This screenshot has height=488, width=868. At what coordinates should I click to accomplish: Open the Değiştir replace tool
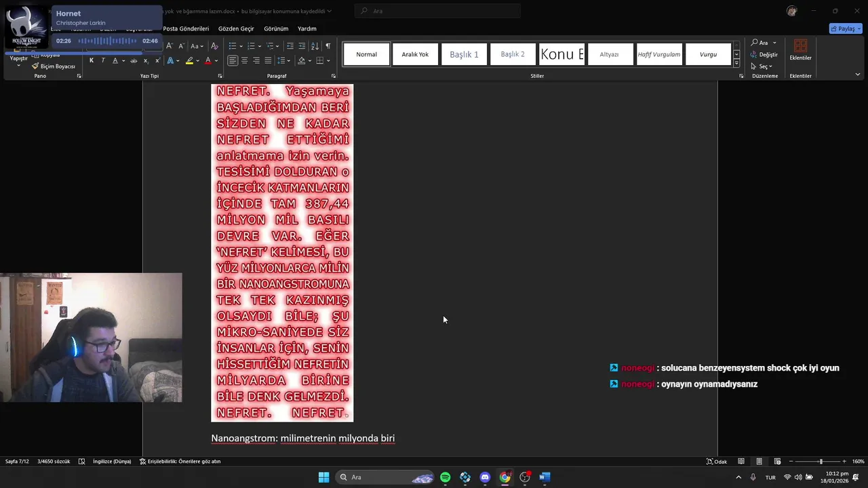click(x=764, y=54)
